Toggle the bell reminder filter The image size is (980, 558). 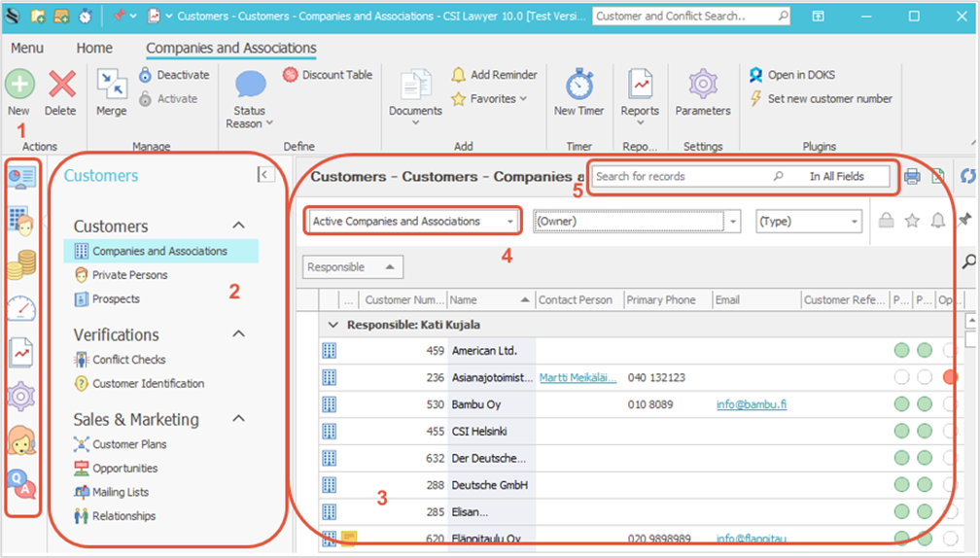coord(937,222)
